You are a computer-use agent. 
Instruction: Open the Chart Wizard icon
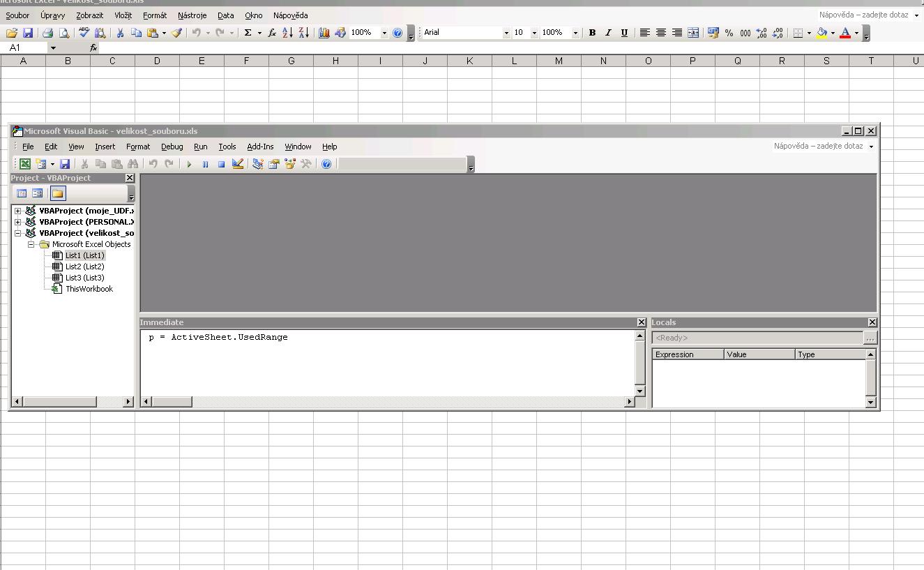pyautogui.click(x=324, y=33)
